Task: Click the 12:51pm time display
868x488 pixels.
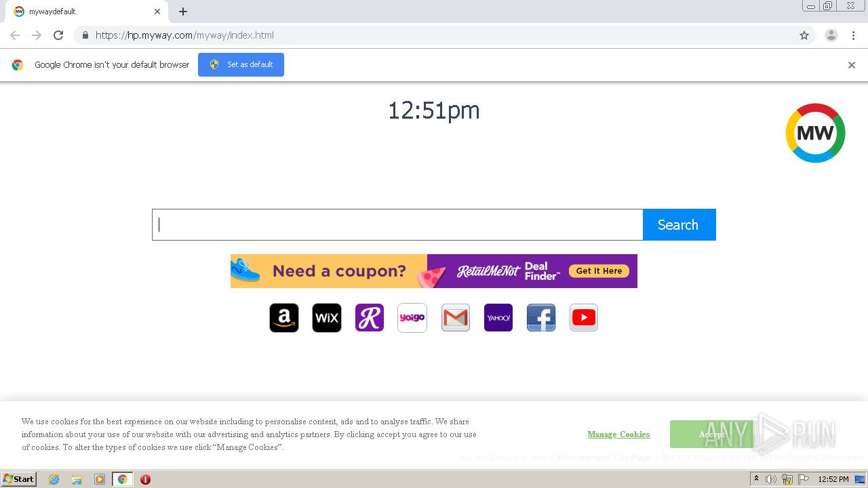Action: 434,110
